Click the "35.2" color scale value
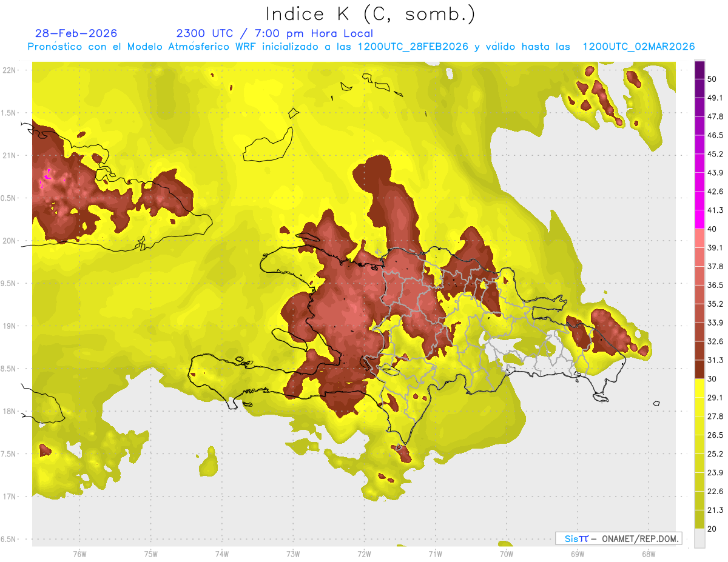 (715, 304)
